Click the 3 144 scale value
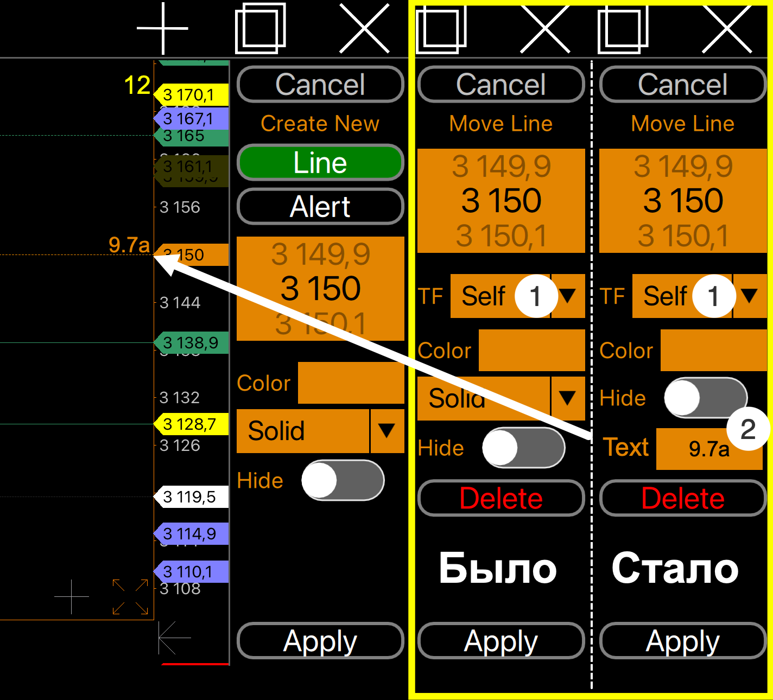Screen dimensions: 773x700 (x=180, y=302)
